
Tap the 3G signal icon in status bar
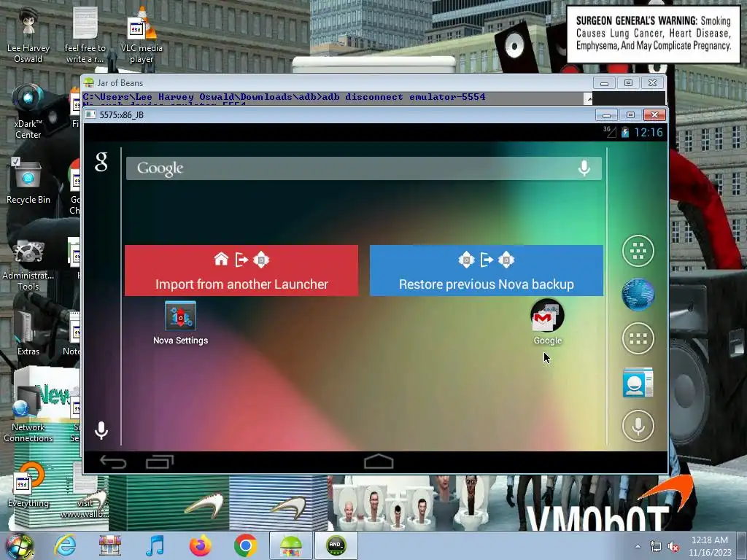609,131
